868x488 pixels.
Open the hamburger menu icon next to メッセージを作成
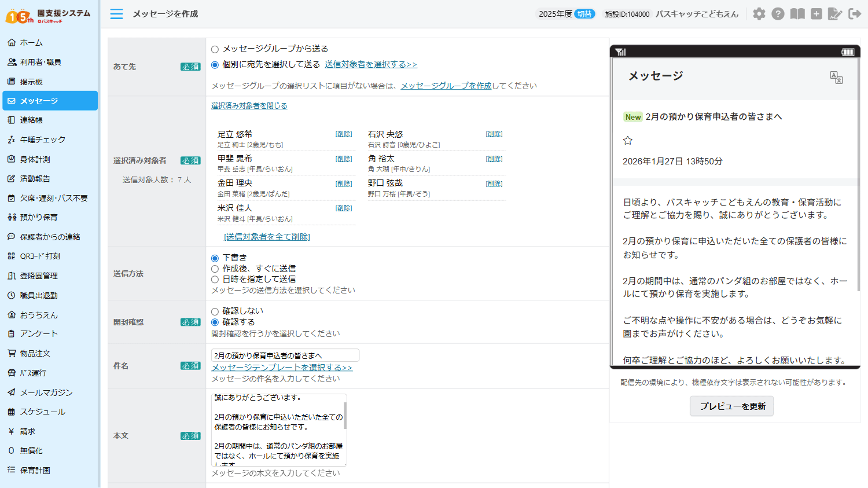[x=116, y=14]
